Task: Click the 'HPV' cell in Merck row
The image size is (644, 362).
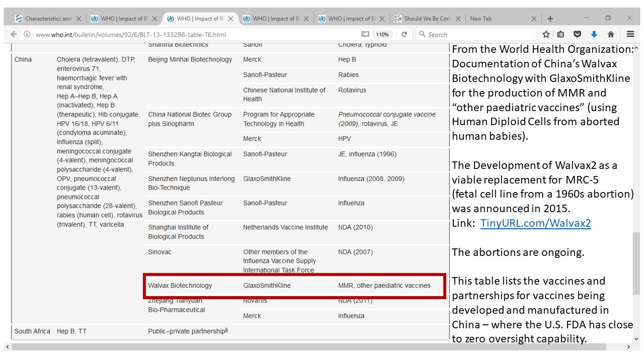Action: [345, 138]
